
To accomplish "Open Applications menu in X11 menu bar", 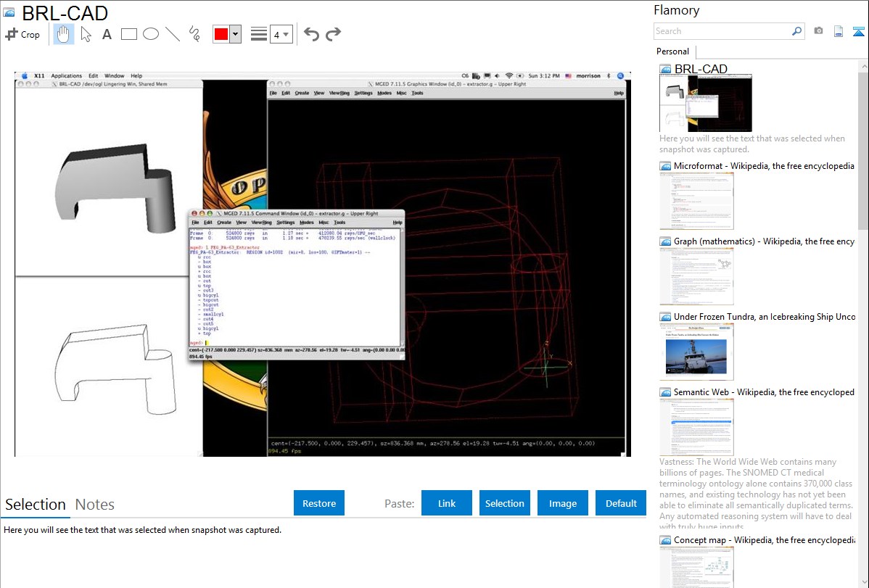I will pos(67,76).
